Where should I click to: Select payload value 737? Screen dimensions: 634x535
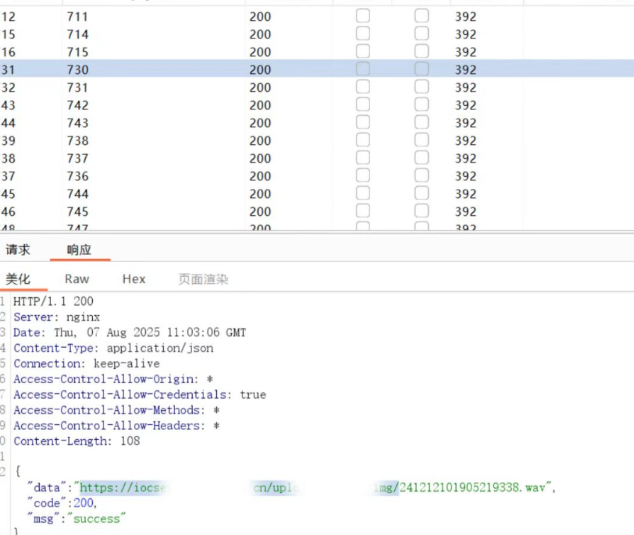click(x=78, y=159)
